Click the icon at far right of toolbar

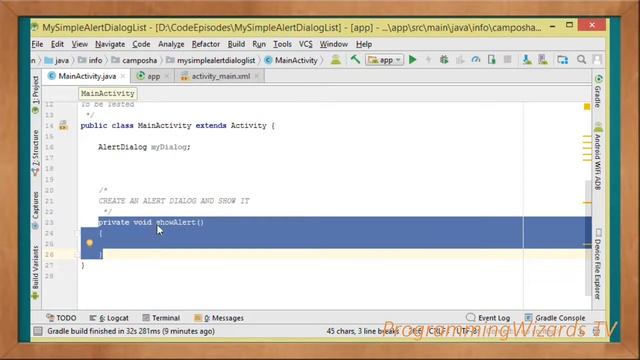(x=597, y=60)
